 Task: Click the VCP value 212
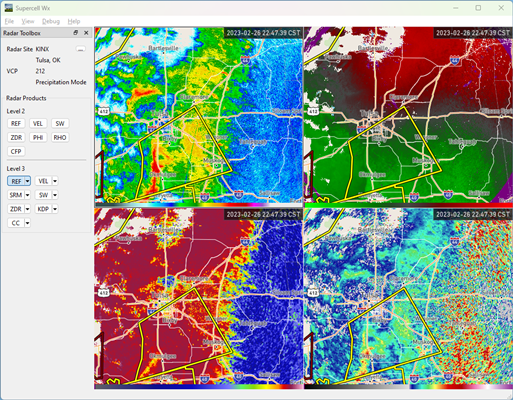[x=40, y=71]
